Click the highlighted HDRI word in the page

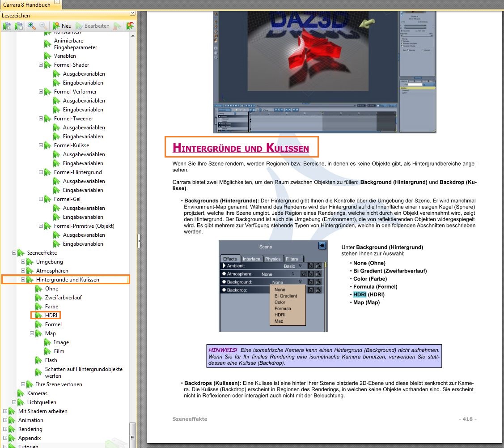(360, 294)
